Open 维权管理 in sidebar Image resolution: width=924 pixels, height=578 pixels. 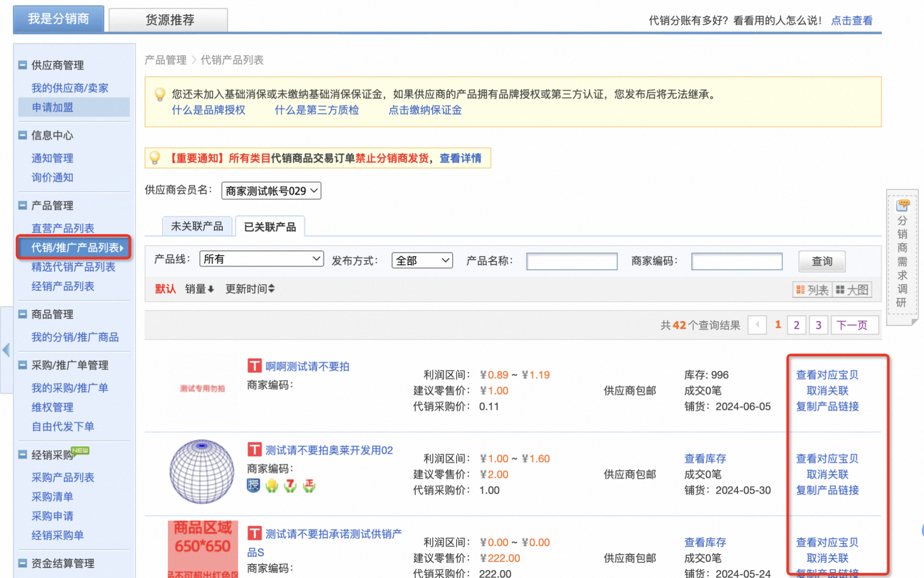[x=52, y=407]
